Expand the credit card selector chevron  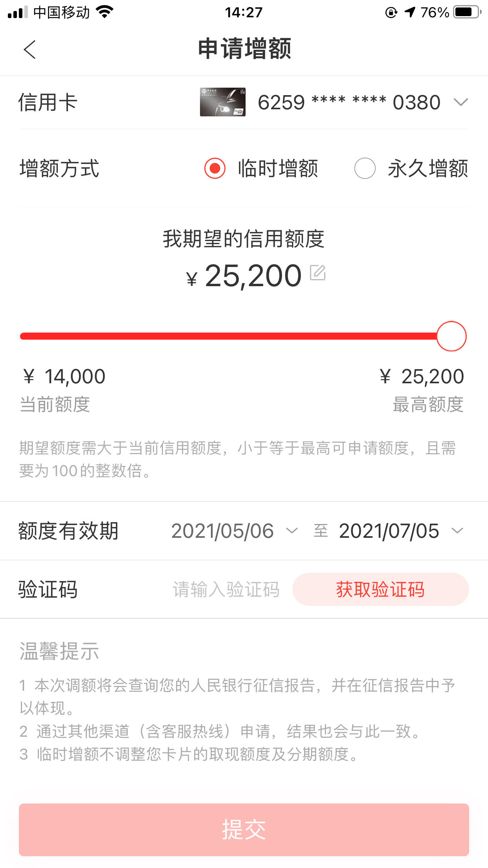[460, 102]
